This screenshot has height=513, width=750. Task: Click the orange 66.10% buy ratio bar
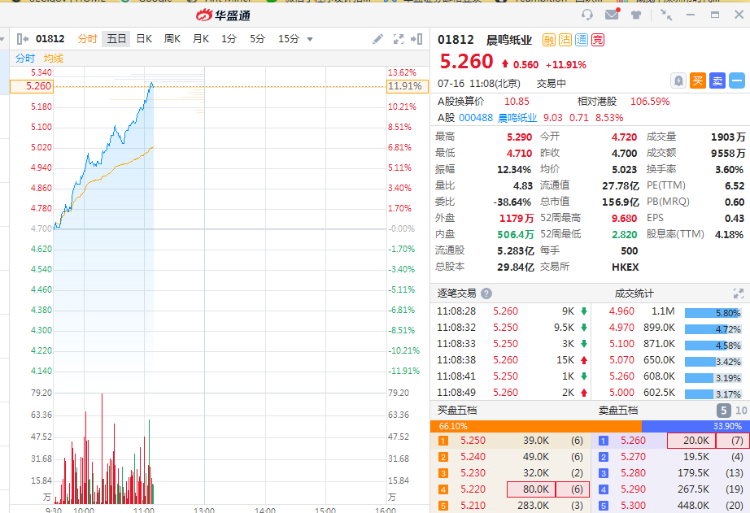[536, 426]
